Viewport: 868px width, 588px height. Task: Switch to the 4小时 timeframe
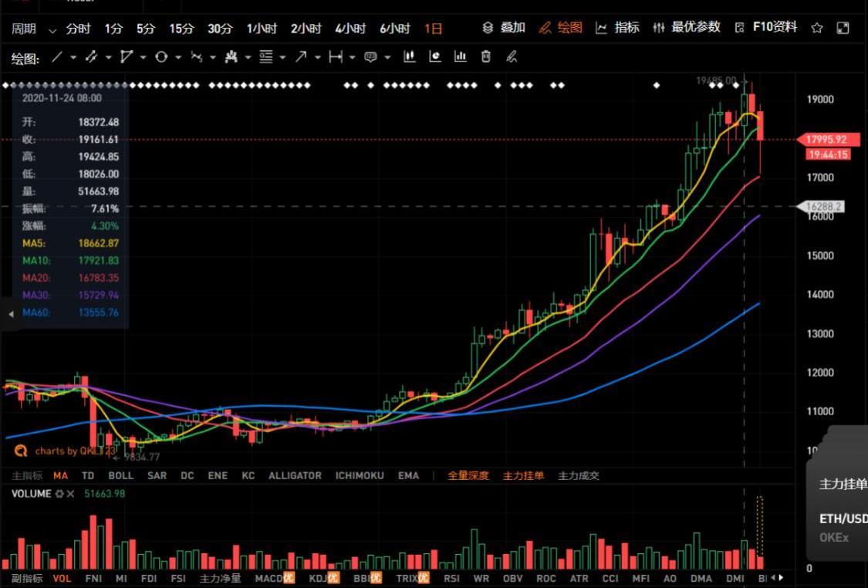point(350,29)
